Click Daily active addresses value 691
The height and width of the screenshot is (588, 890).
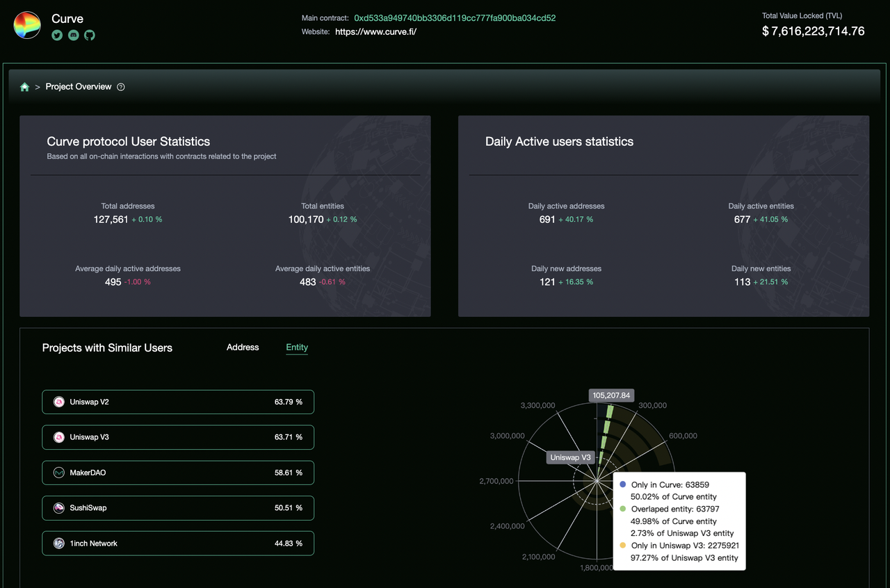click(x=547, y=220)
